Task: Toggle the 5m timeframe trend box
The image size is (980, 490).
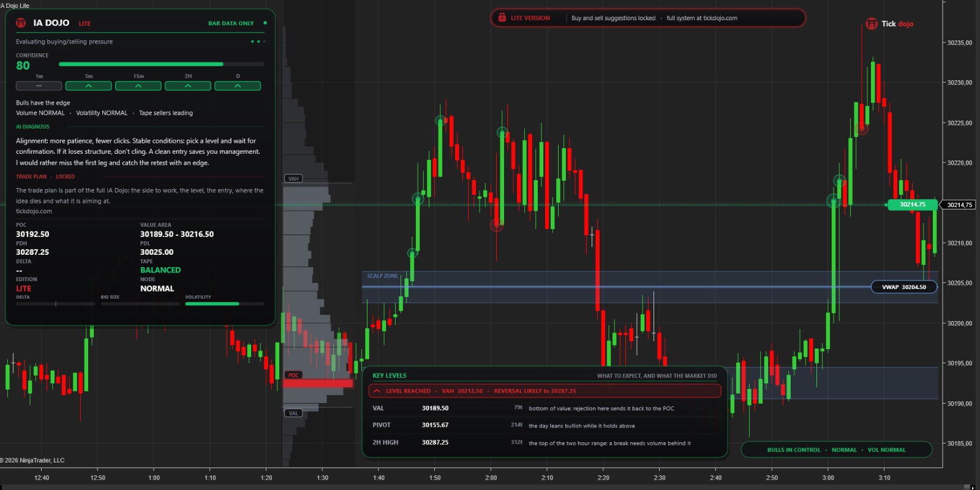Action: tap(89, 86)
